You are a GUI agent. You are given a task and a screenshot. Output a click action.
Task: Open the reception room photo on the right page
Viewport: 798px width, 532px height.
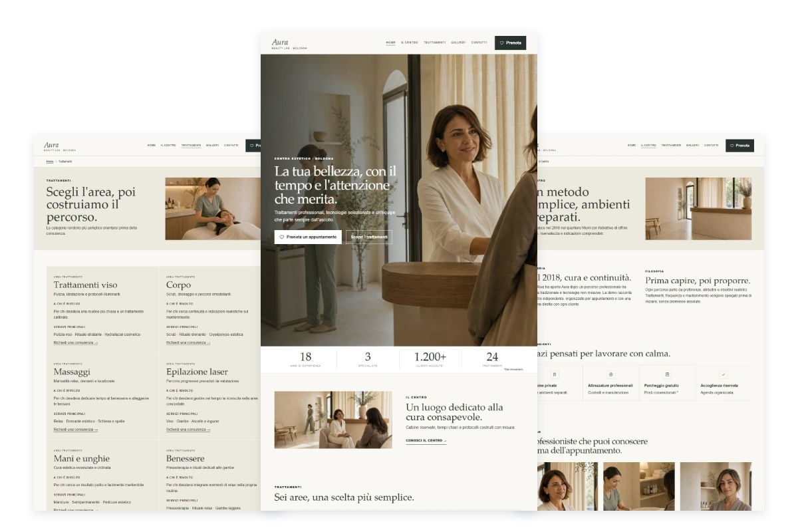click(698, 209)
